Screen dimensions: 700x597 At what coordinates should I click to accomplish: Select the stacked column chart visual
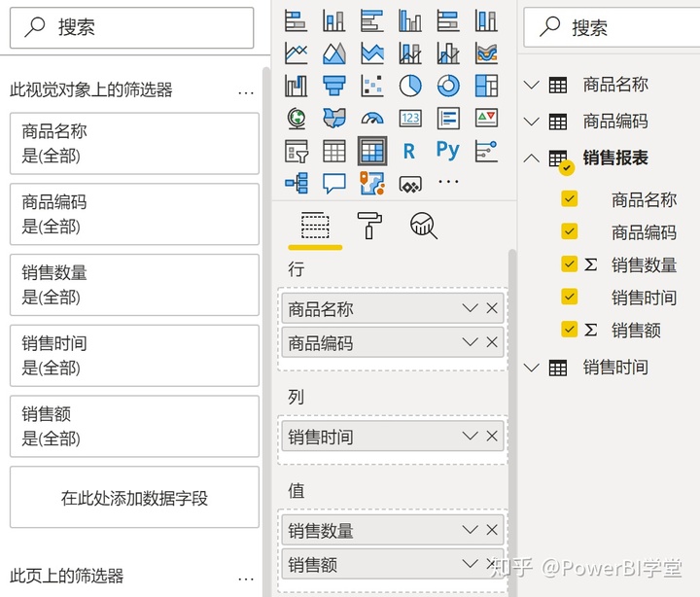click(333, 20)
